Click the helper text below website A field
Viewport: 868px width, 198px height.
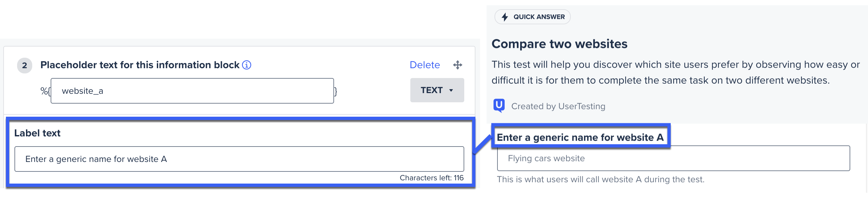[x=600, y=180]
